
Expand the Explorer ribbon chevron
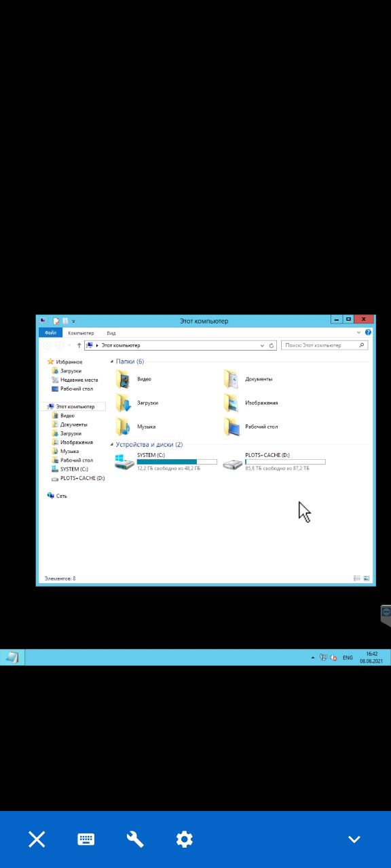pos(359,333)
